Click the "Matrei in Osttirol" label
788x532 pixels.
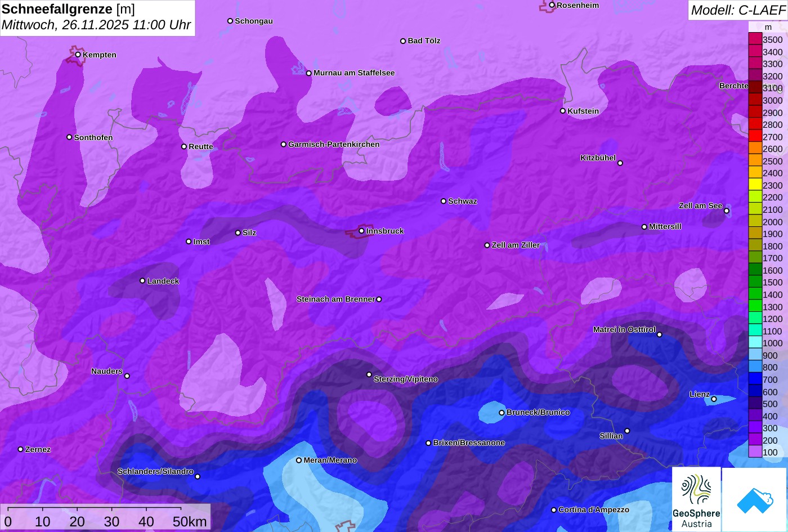point(624,329)
